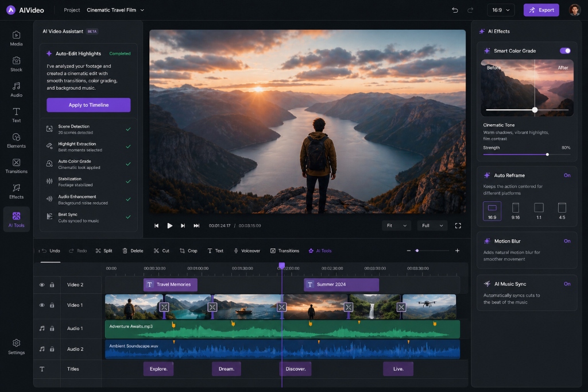Expand the Fit dropdown in preview controls
588x392 pixels.
point(396,225)
